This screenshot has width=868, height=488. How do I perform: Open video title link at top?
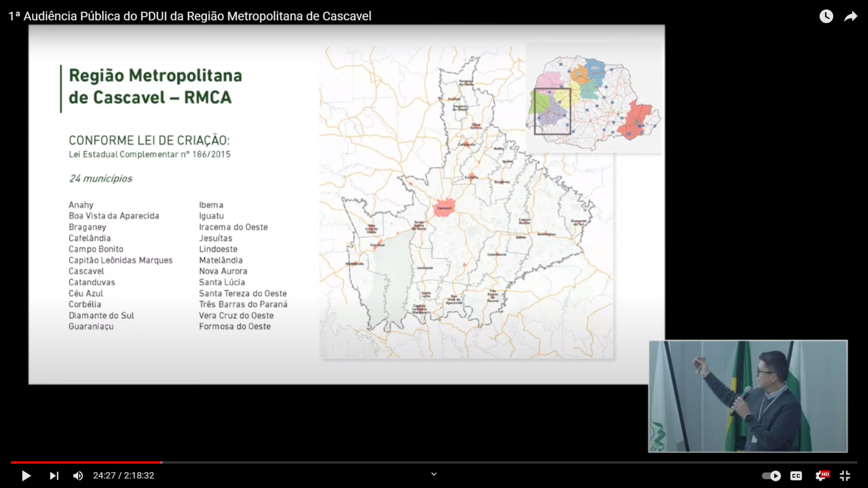(190, 16)
